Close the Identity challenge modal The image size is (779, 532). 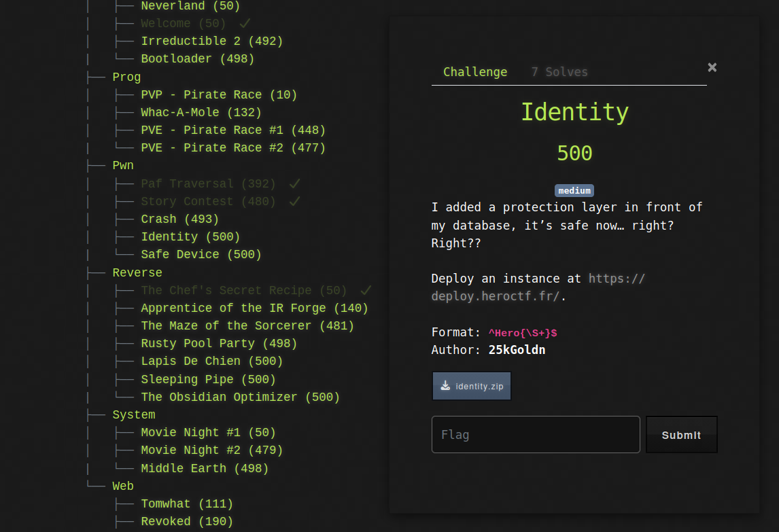(712, 67)
